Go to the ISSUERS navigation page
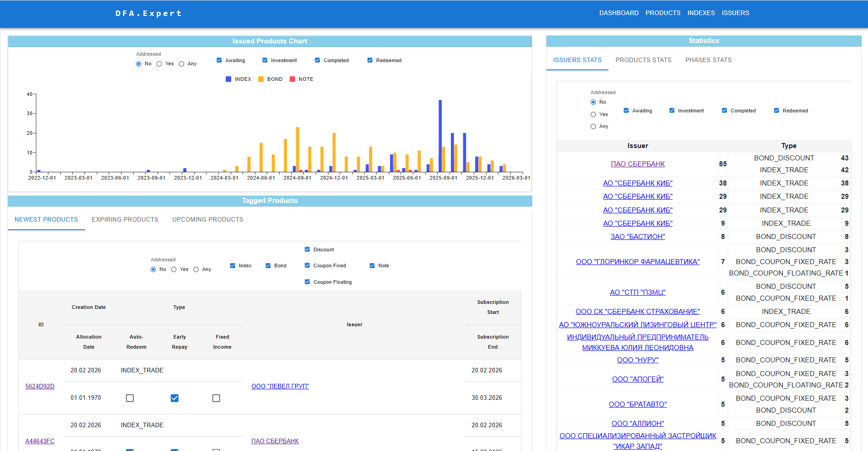Screen dimensions: 868x451 (736, 13)
